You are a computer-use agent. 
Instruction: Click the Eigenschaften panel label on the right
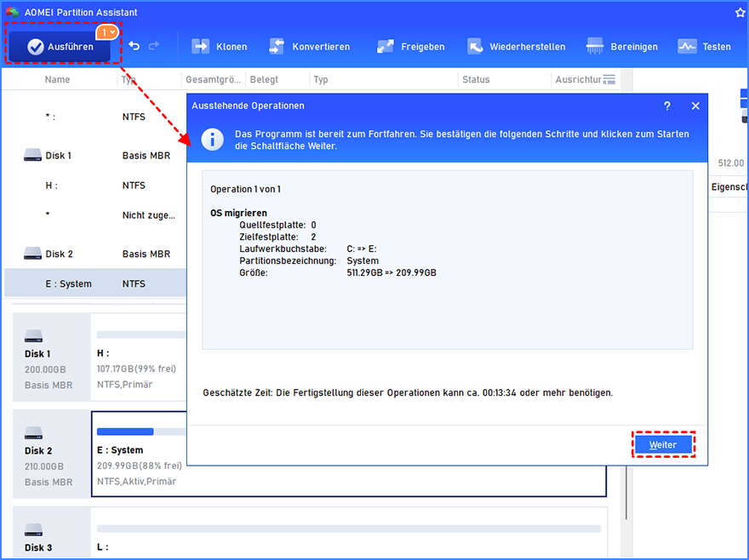coord(729,187)
